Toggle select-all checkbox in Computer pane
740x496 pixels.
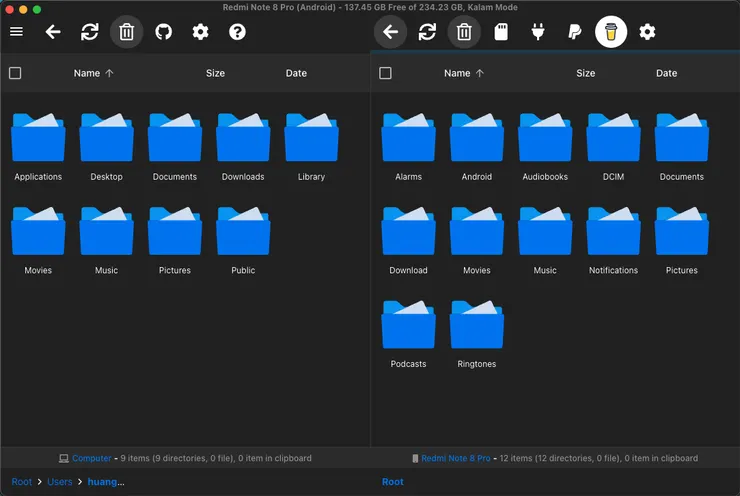coord(15,73)
